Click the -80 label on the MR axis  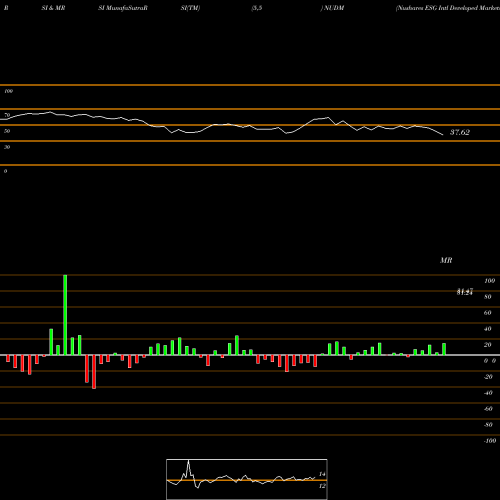pyautogui.click(x=488, y=425)
